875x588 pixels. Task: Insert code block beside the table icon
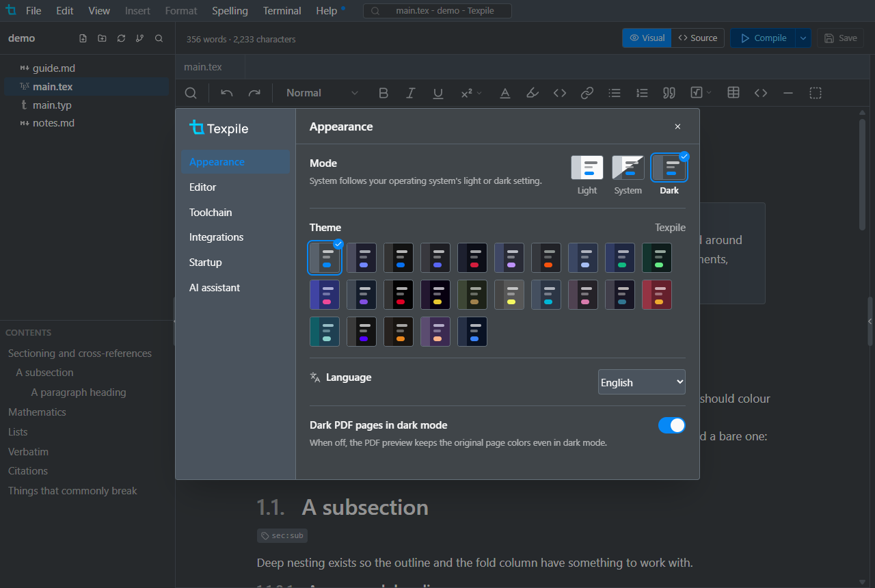coord(761,93)
